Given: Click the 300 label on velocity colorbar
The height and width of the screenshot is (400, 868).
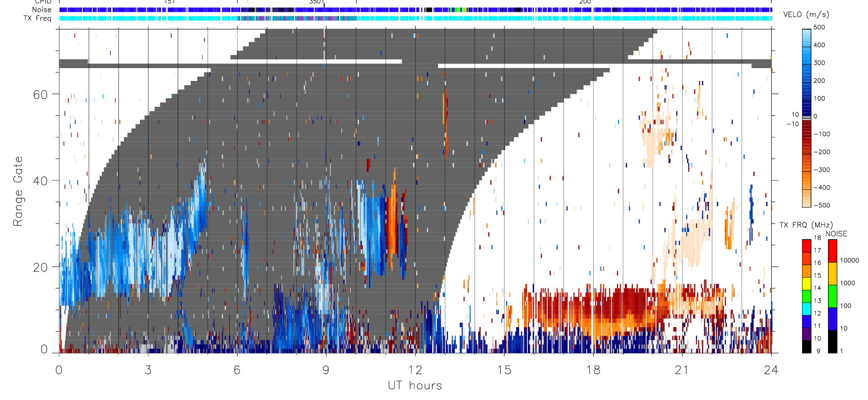Looking at the screenshot, I should tap(819, 63).
